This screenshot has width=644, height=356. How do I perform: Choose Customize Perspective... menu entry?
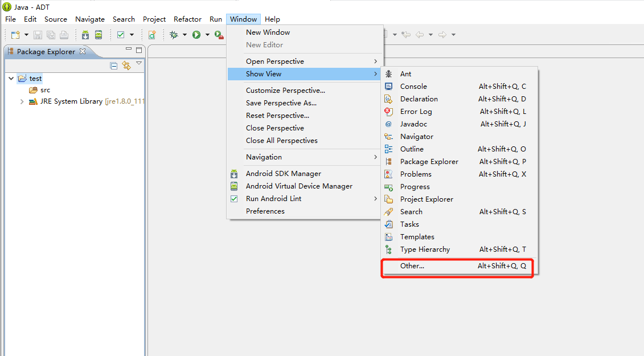[x=304, y=91]
